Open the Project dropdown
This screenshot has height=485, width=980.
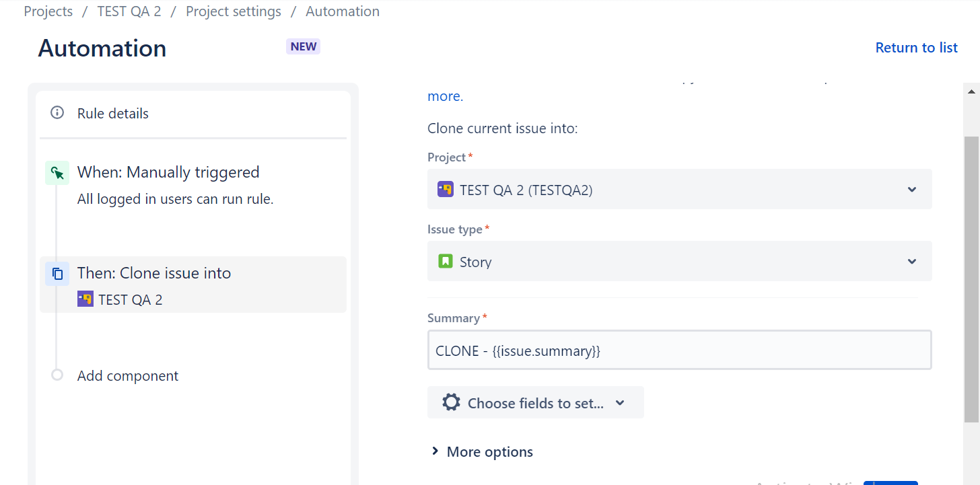point(912,189)
